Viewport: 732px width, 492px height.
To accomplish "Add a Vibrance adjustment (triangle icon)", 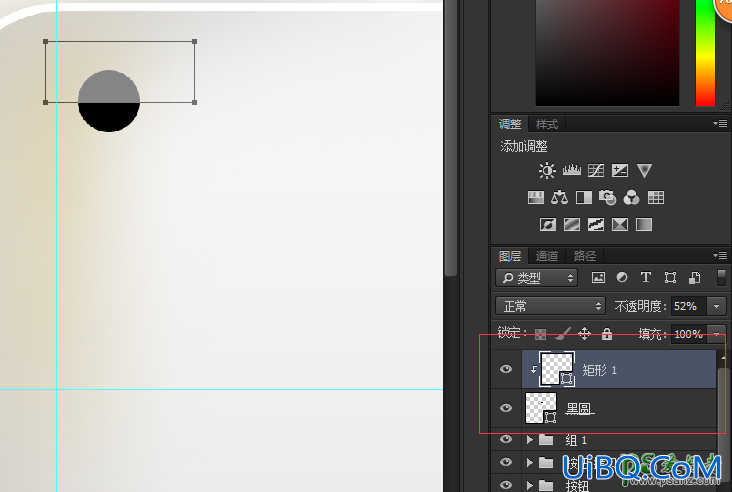I will pos(644,171).
